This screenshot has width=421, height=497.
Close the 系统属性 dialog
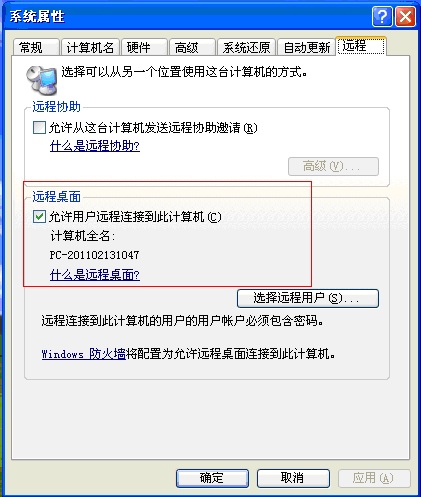click(405, 16)
